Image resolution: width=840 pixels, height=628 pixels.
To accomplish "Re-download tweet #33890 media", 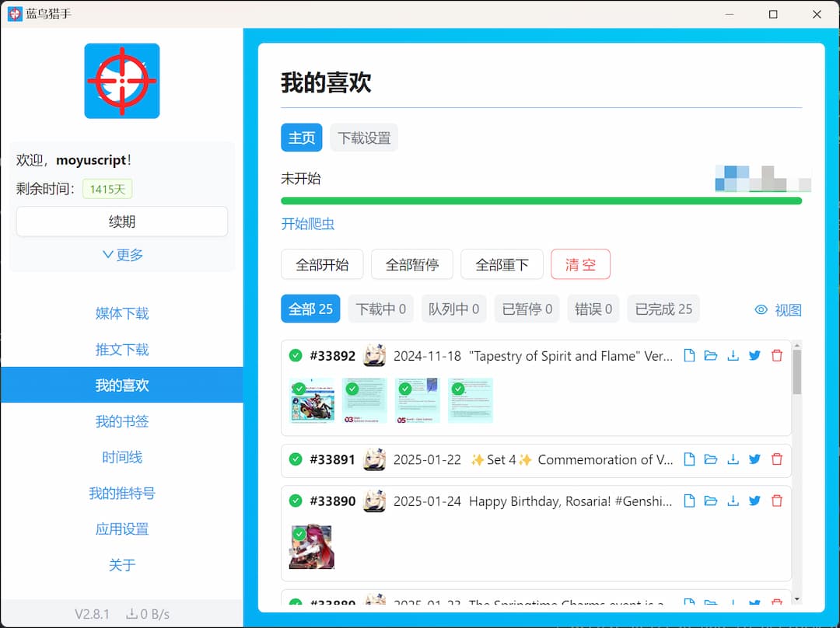I will point(733,501).
